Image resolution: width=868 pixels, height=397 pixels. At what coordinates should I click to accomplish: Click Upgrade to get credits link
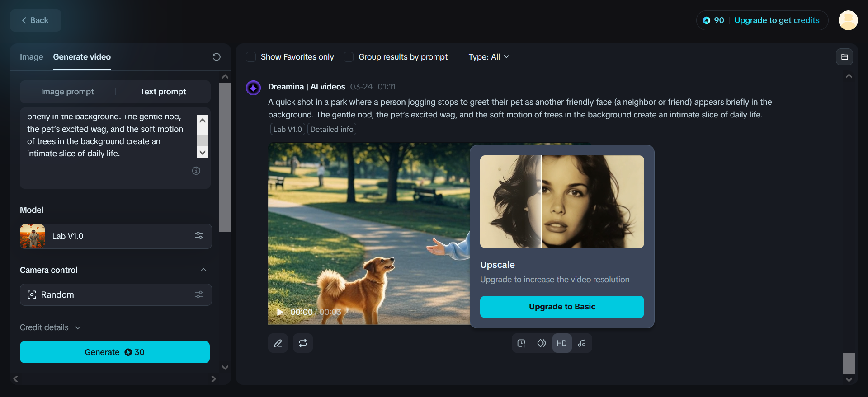(777, 20)
